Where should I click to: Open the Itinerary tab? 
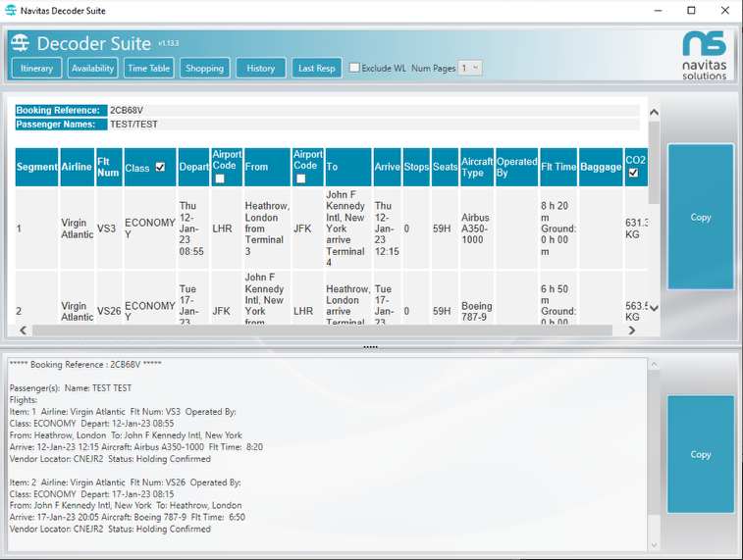(x=36, y=69)
